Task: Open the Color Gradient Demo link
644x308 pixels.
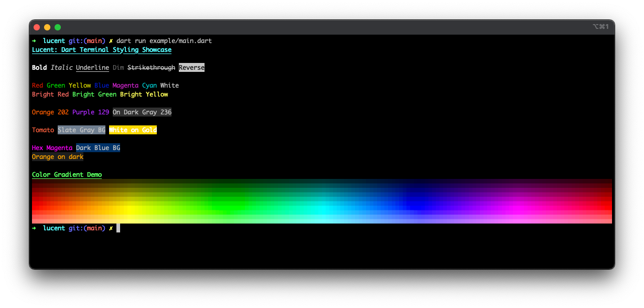Action: tap(67, 174)
